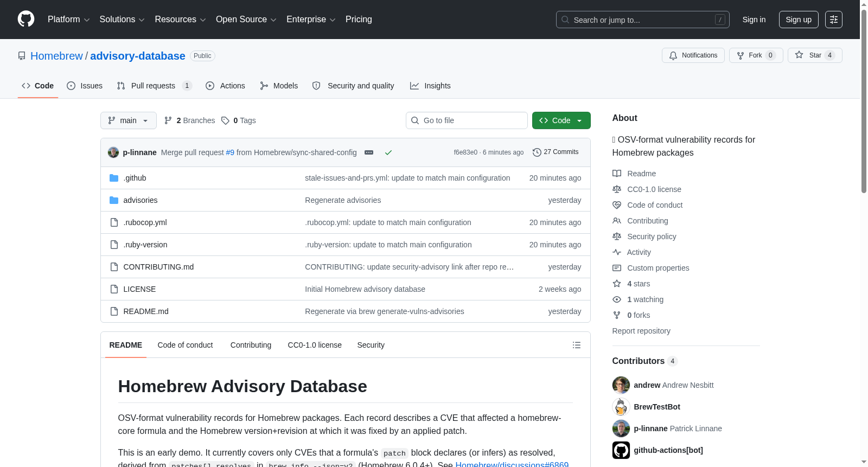This screenshot has width=868, height=467.
Task: Click the Notifications bell button
Action: tap(693, 55)
